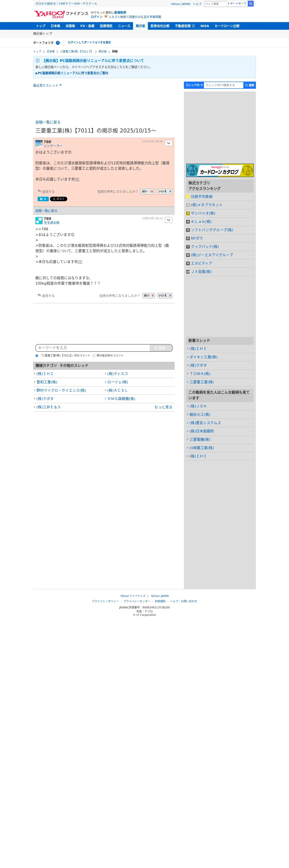Open ranking item ＪＸ金属(株)

point(201,272)
